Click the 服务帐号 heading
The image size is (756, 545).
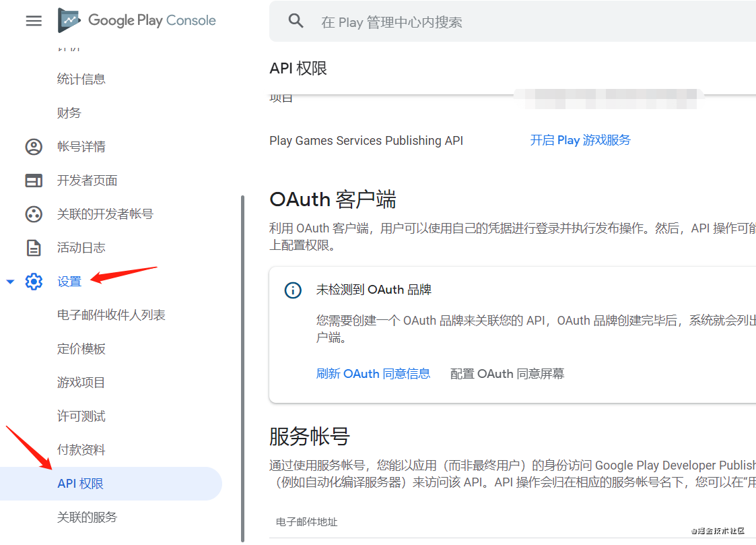coord(310,437)
